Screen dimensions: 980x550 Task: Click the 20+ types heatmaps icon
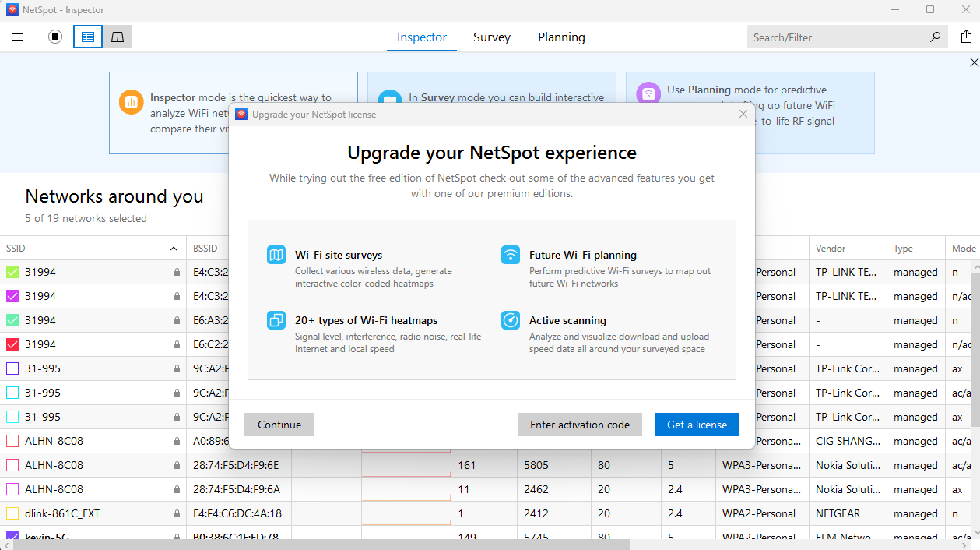(276, 320)
